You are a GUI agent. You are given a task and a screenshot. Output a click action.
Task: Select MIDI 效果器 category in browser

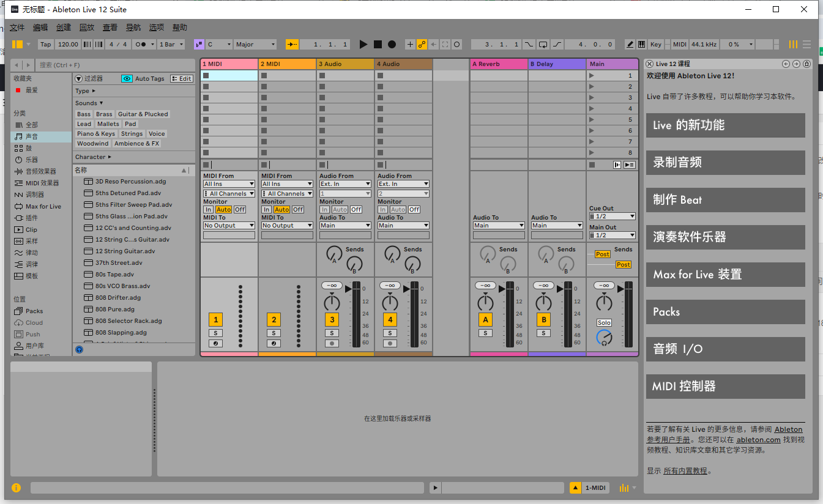point(41,183)
